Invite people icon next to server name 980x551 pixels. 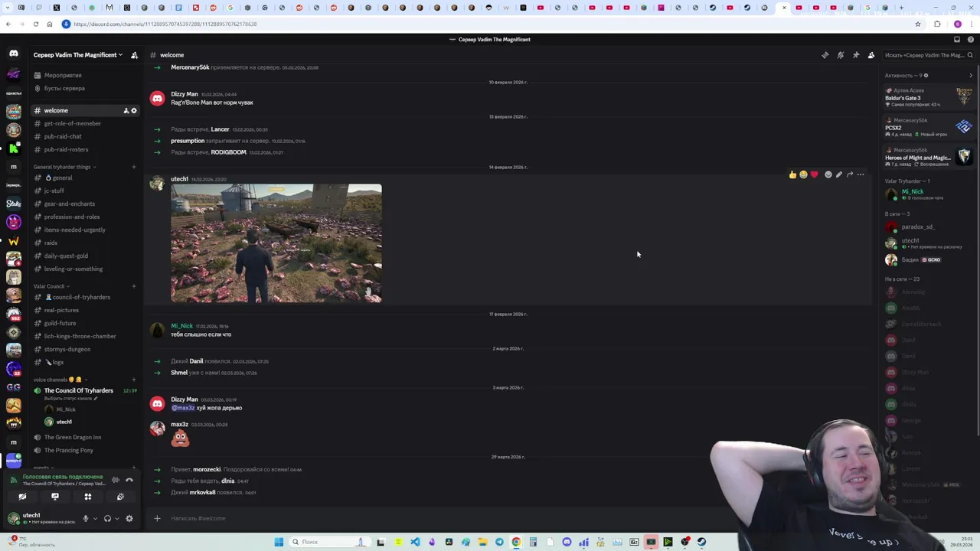134,55
